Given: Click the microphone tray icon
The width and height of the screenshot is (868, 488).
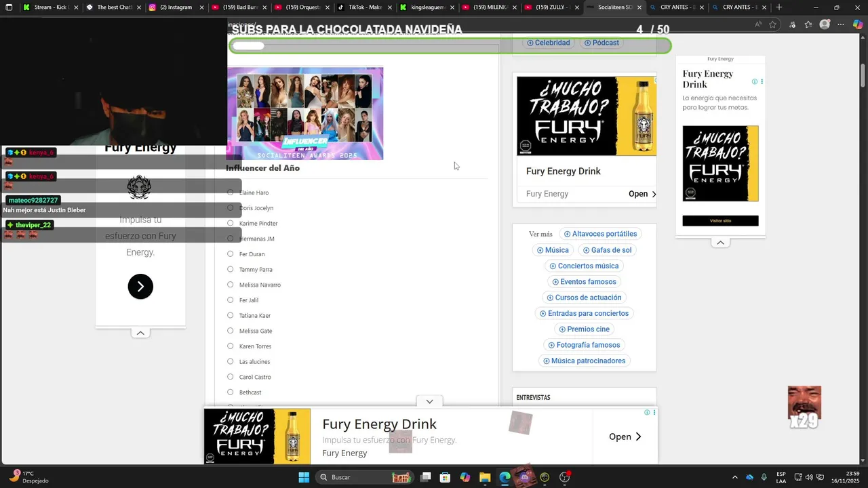Looking at the screenshot, I should tap(764, 477).
